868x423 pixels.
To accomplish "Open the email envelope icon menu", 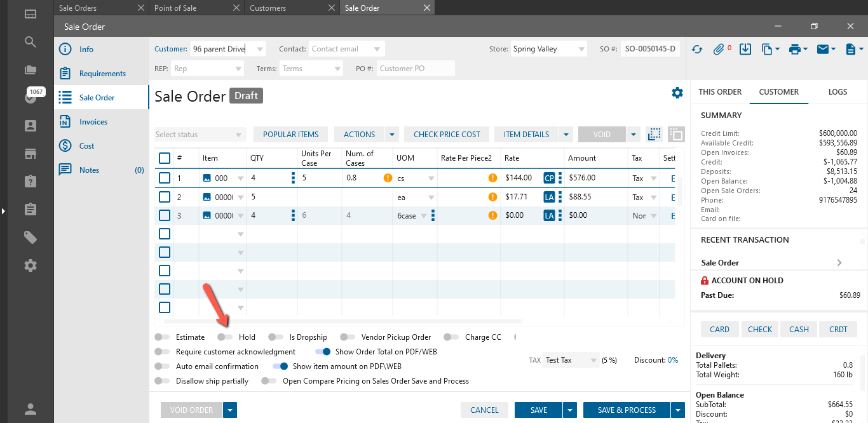I will click(x=826, y=49).
